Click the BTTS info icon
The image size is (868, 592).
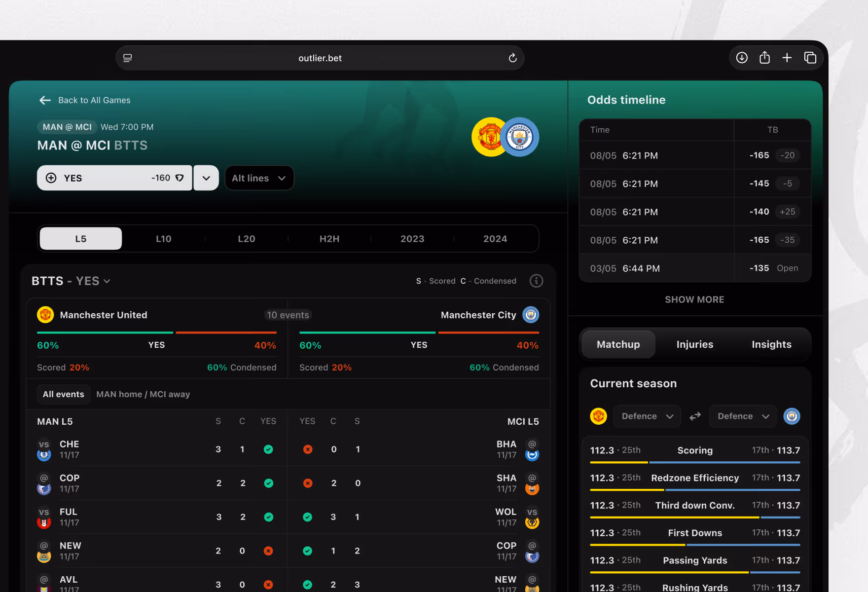coord(536,281)
